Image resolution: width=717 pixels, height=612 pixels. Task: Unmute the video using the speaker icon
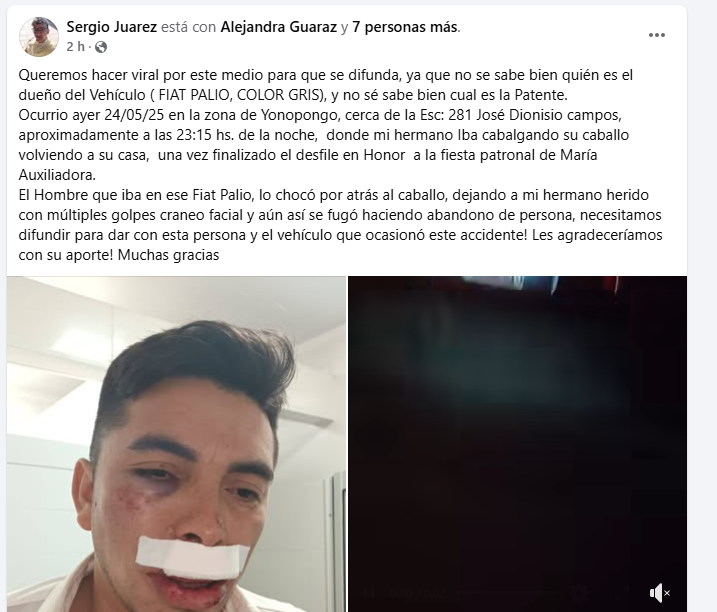coord(659,593)
